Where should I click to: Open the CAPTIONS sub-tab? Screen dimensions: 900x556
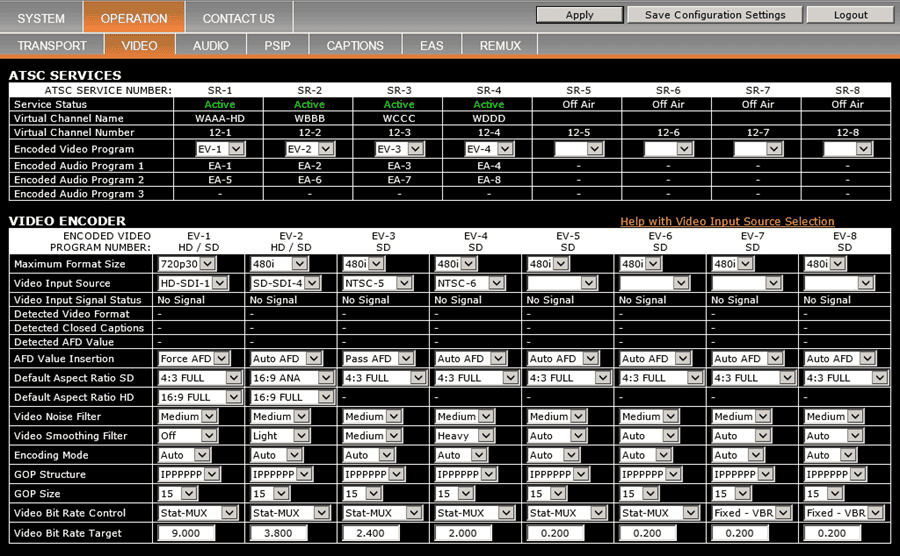354,46
